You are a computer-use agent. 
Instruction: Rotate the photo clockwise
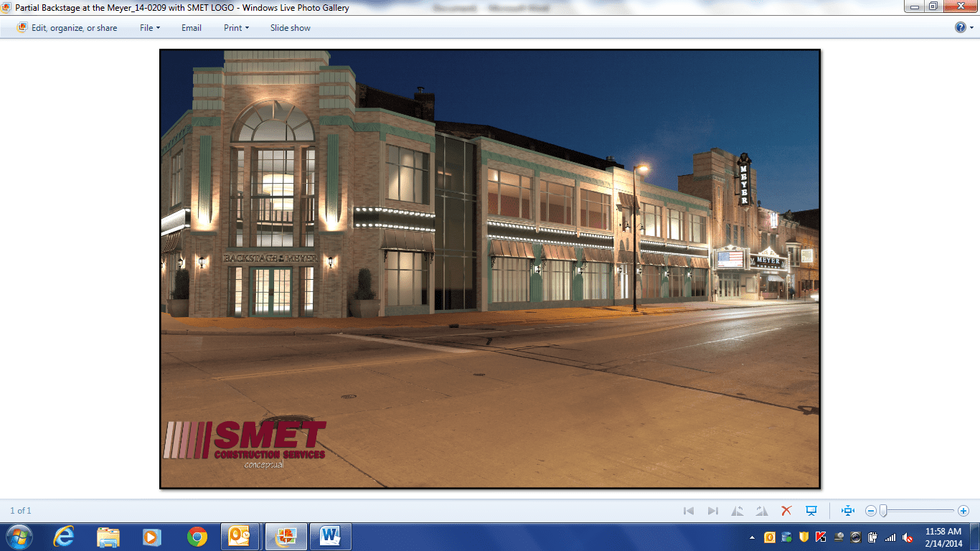[x=762, y=511]
